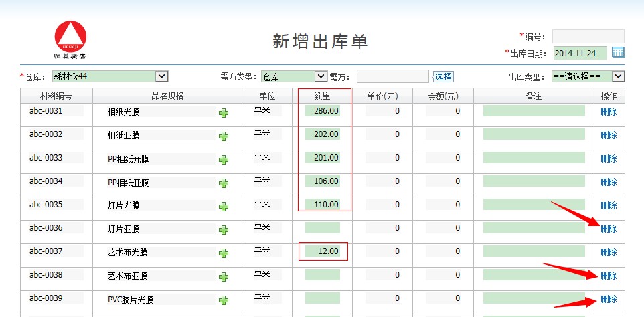Viewport: 644px width, 317px height.
Task: Click the green plus icon for 相纸光膜
Action: tap(224, 113)
